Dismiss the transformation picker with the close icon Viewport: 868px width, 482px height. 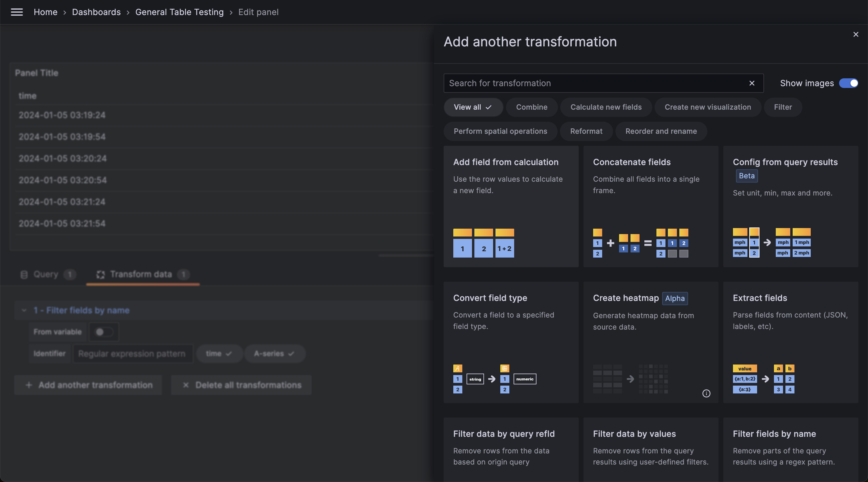856,34
